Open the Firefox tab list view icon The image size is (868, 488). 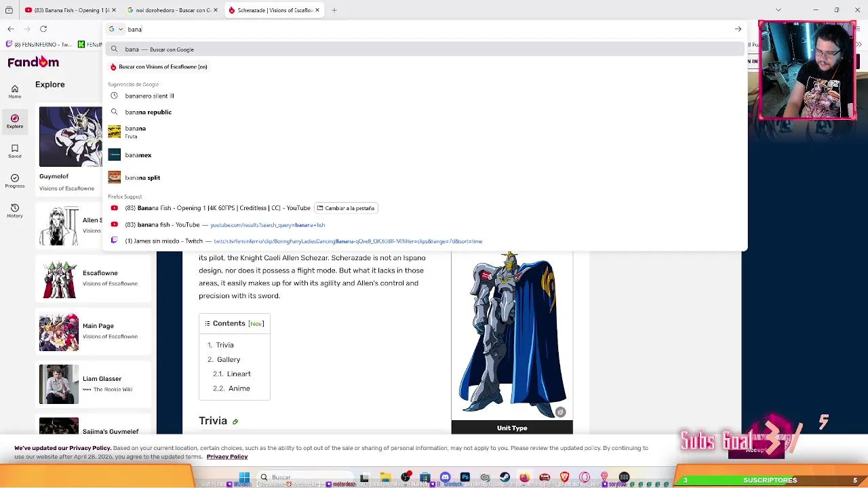(x=9, y=10)
